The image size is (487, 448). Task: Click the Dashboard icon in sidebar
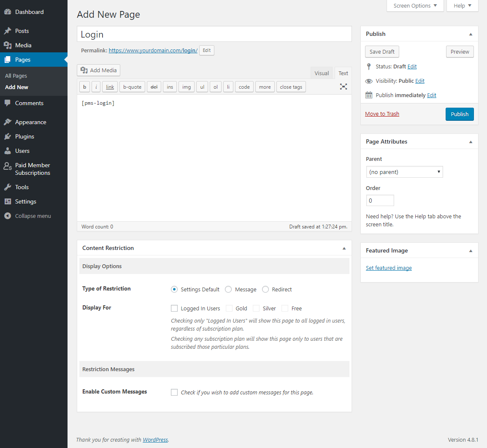tap(8, 12)
